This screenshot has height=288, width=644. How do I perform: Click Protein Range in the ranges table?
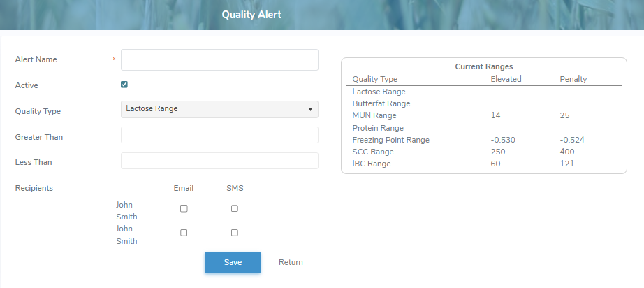pyautogui.click(x=378, y=128)
